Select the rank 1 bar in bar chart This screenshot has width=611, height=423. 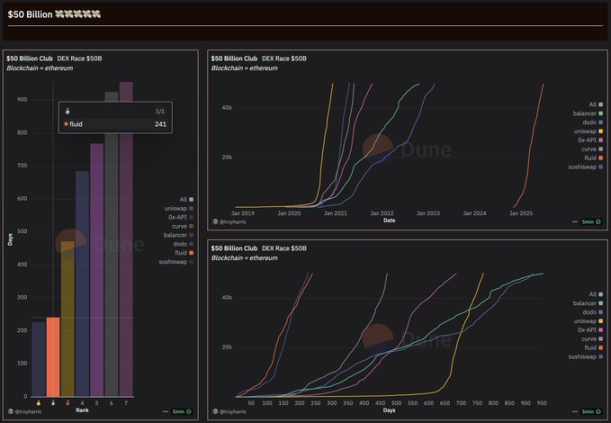tap(38, 359)
